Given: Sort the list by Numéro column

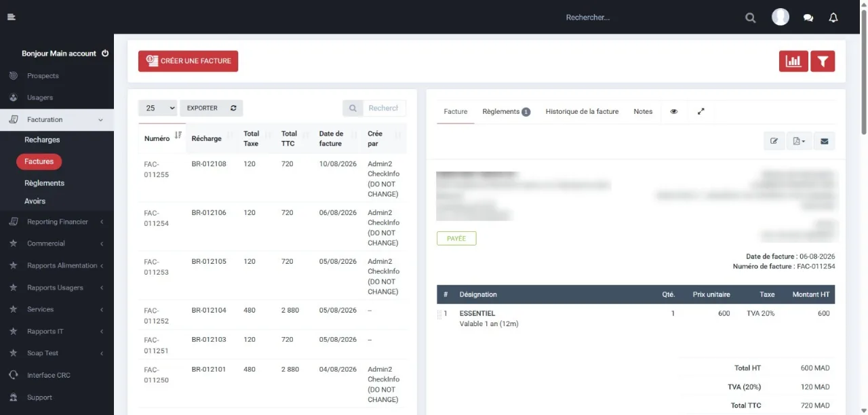Looking at the screenshot, I should tap(163, 138).
